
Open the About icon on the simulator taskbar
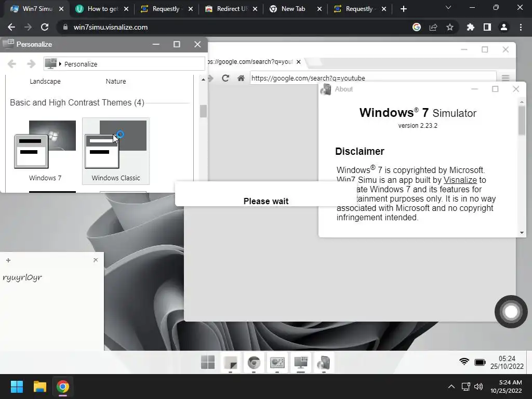pos(324,363)
